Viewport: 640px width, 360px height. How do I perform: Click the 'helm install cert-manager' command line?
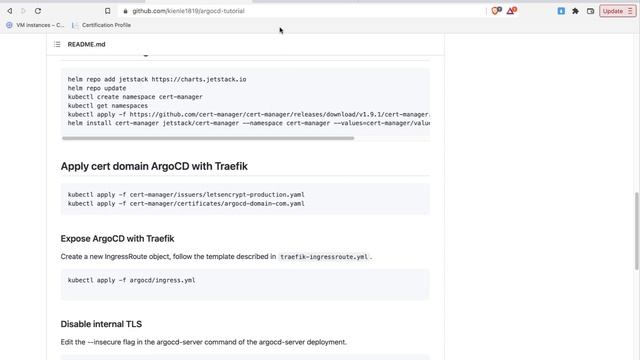coord(249,123)
